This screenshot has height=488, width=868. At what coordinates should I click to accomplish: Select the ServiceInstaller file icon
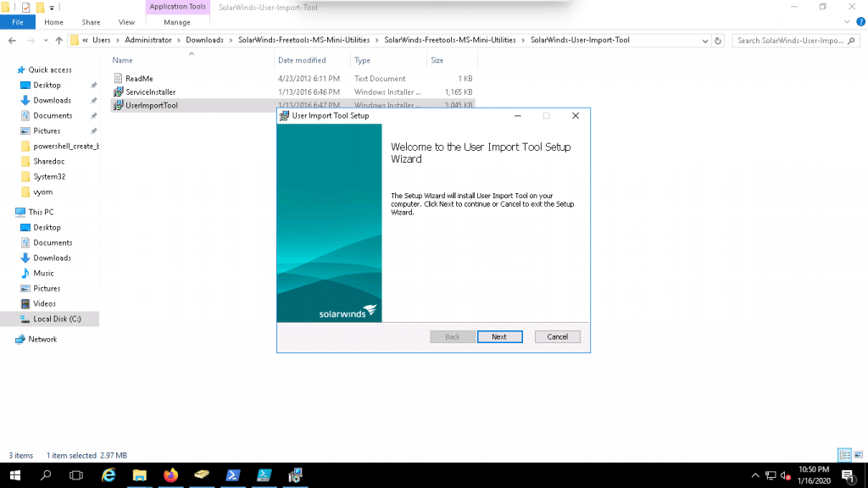[119, 91]
